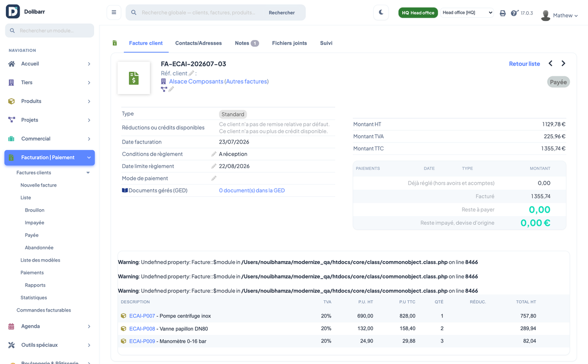This screenshot has width=588, height=364.
Task: Click the print page icon
Action: [503, 13]
